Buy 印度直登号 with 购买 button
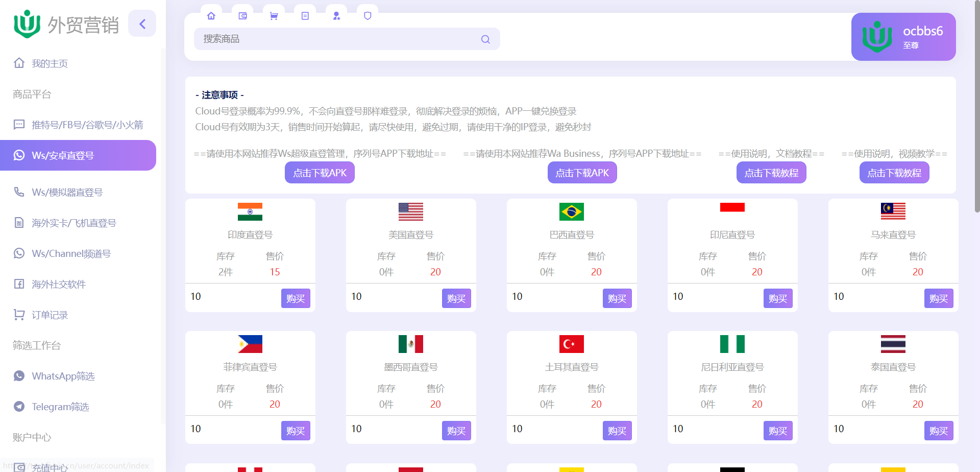980x472 pixels. point(296,298)
